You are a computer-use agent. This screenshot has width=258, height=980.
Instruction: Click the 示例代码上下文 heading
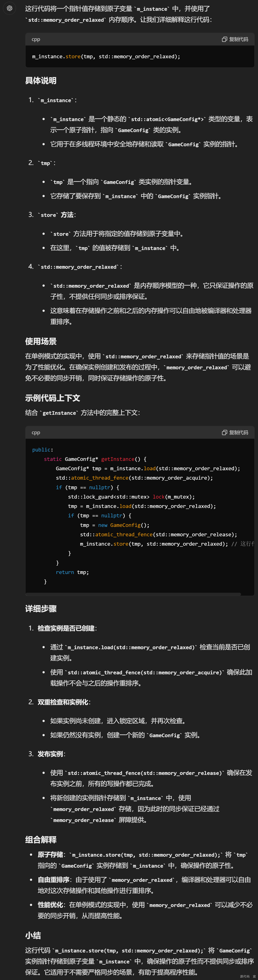coord(52,398)
